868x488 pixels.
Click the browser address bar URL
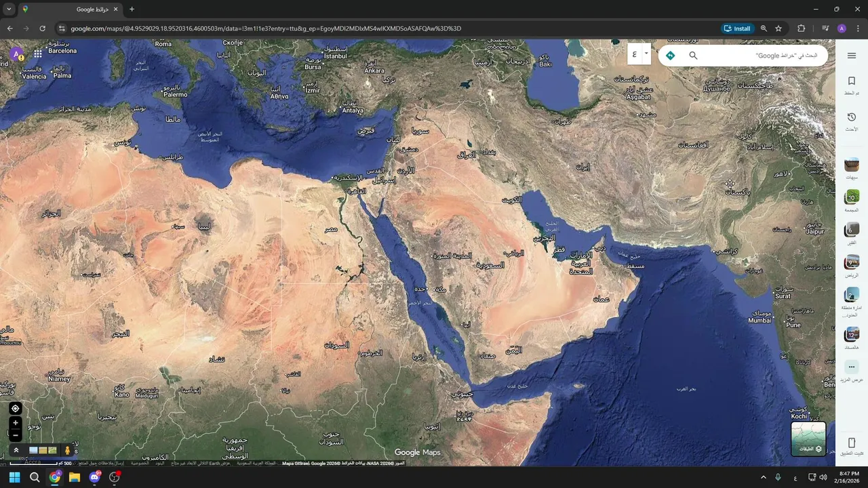(x=266, y=28)
